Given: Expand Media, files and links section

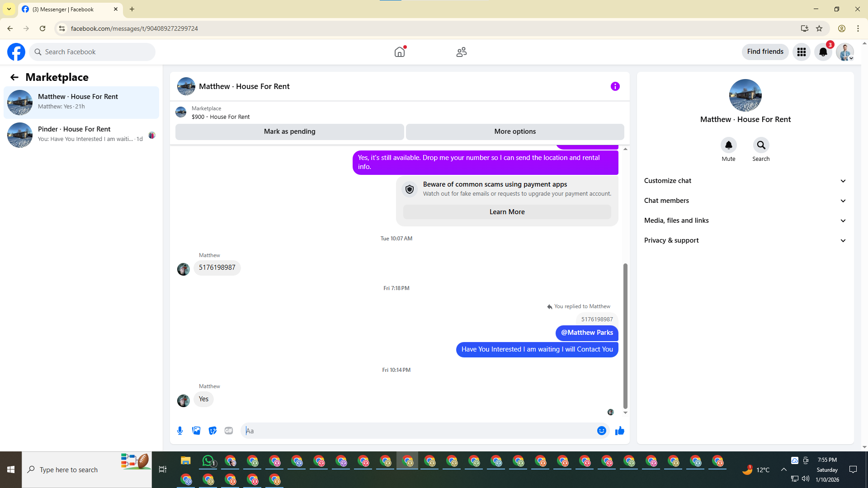Looking at the screenshot, I should pos(745,221).
